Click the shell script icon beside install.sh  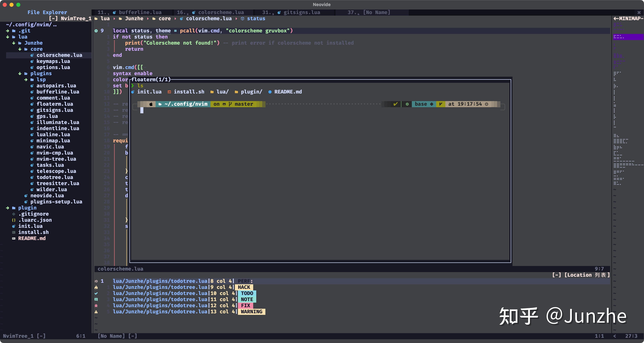click(14, 232)
